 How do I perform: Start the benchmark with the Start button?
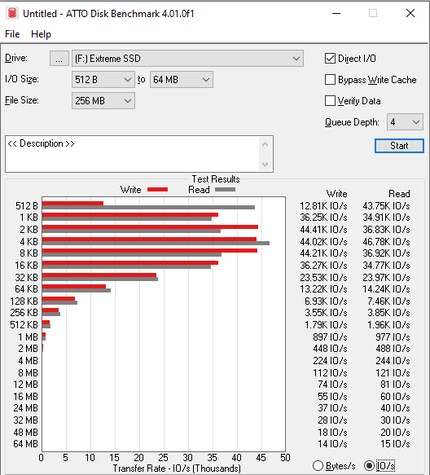(x=399, y=146)
